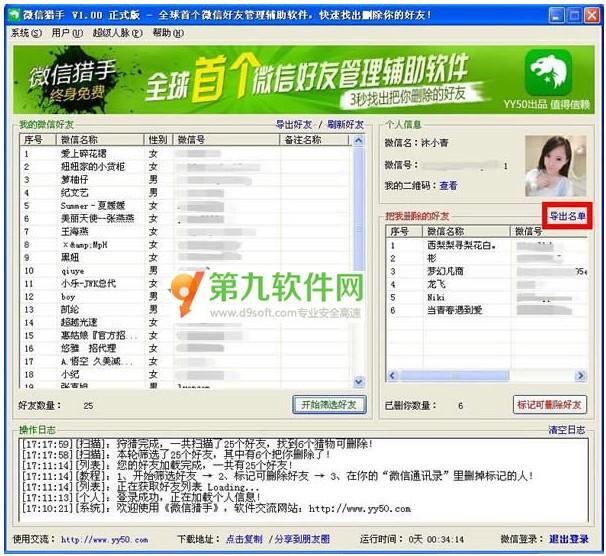Select friend row 爱上碎花裙
The height and width of the screenshot is (556, 606).
coord(187,153)
